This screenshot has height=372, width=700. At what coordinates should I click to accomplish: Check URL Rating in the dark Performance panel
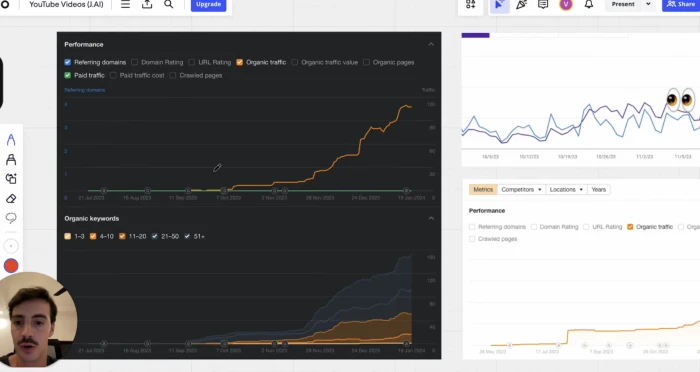click(192, 62)
